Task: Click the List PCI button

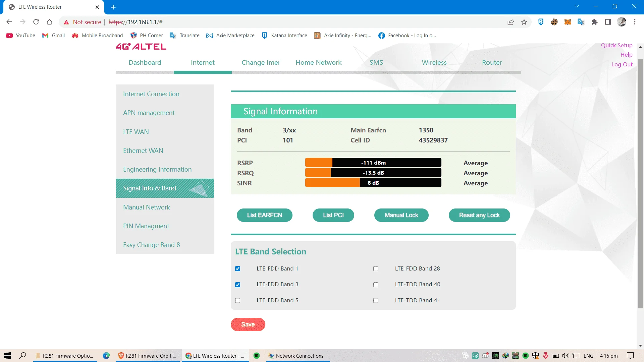Action: coord(333,215)
